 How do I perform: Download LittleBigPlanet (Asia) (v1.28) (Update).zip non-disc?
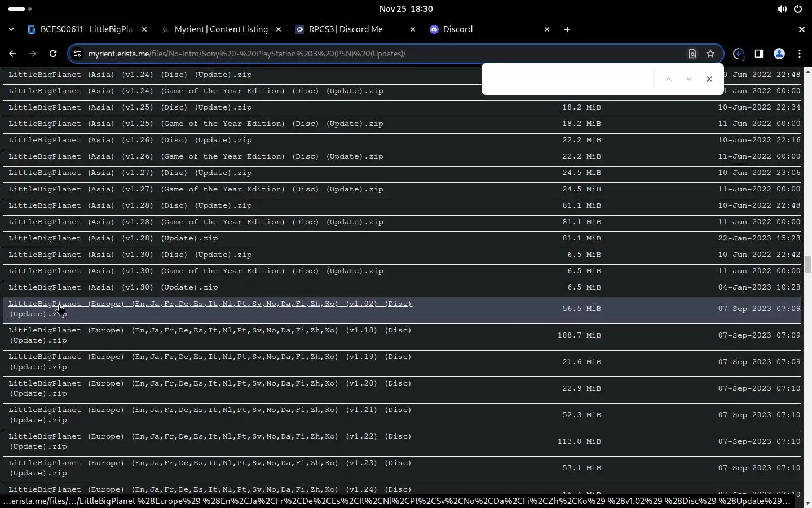[x=113, y=238]
